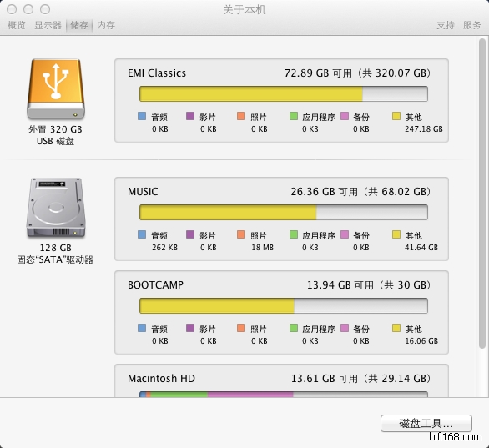Click the pink 备份 swatch under EMI Classics
This screenshot has width=489, height=448.
[345, 116]
